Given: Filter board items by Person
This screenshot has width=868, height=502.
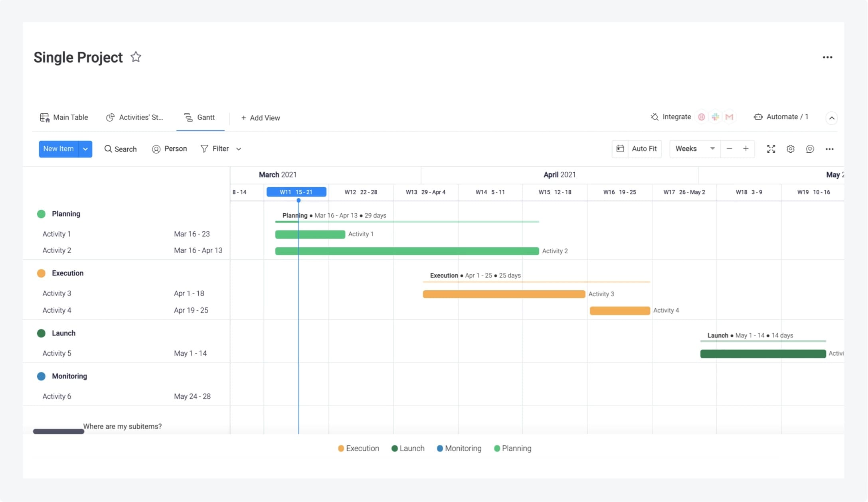Looking at the screenshot, I should [170, 149].
